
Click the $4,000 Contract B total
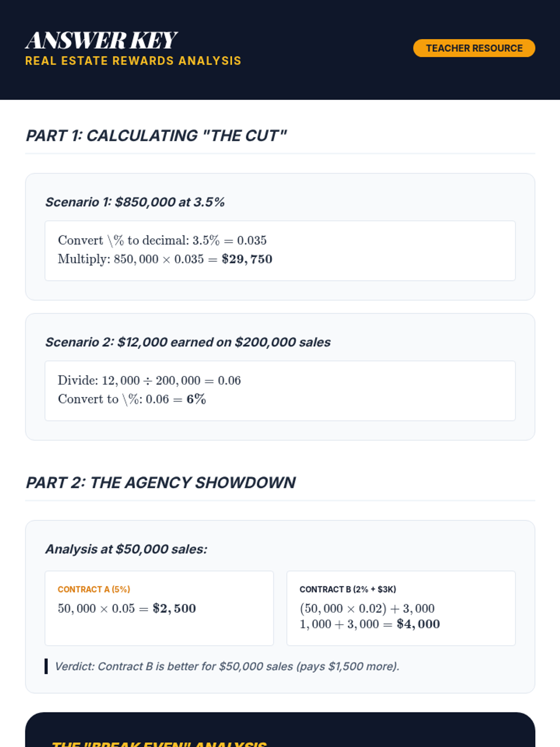click(418, 624)
